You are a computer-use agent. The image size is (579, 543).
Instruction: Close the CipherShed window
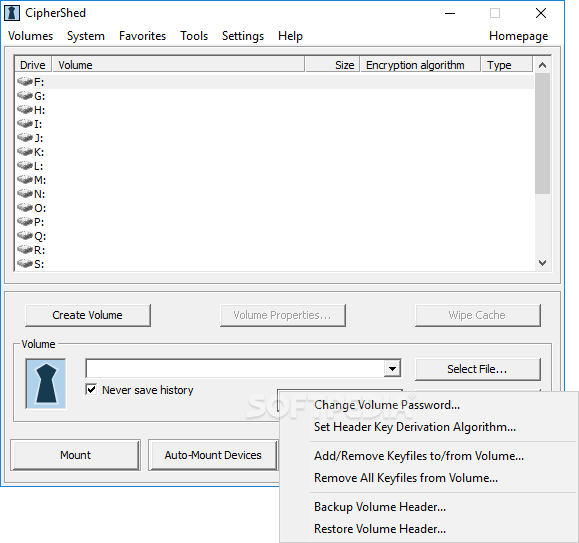click(x=541, y=13)
